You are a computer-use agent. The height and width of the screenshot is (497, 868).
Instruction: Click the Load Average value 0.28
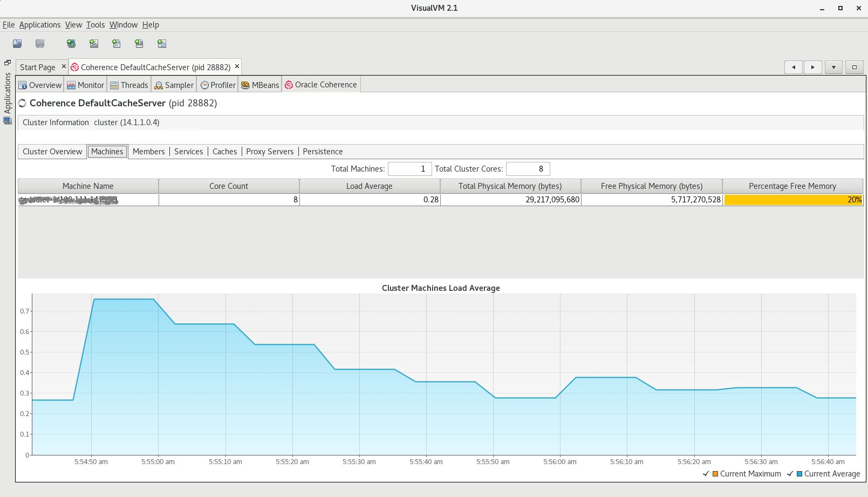[431, 200]
